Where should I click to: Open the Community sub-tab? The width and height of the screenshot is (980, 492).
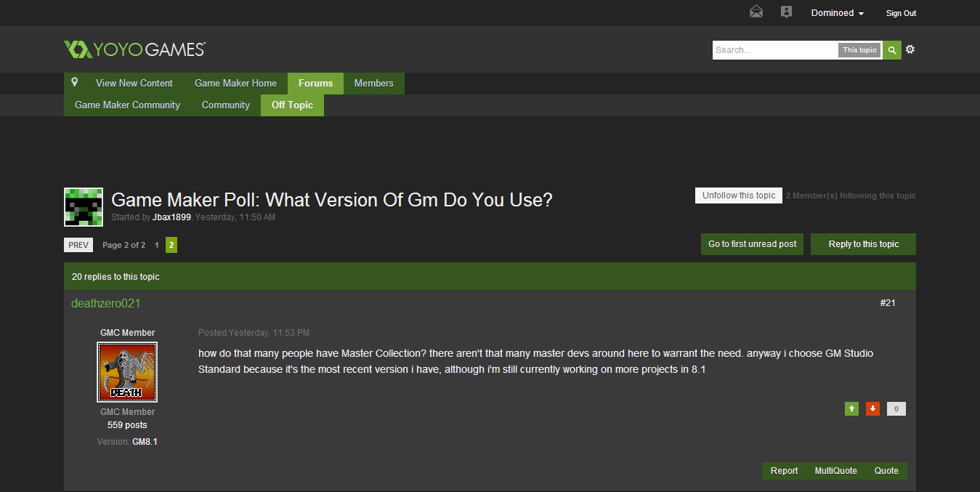point(226,105)
